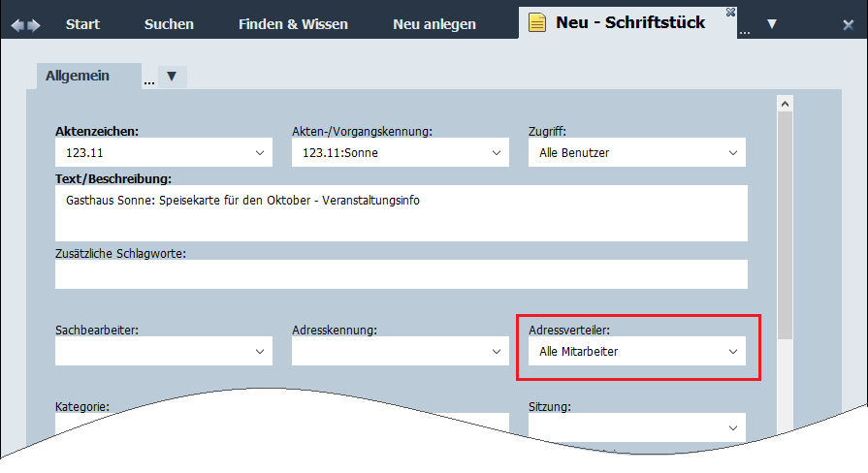
Task: Close the Neu - Schriftstück tab
Action: click(730, 12)
